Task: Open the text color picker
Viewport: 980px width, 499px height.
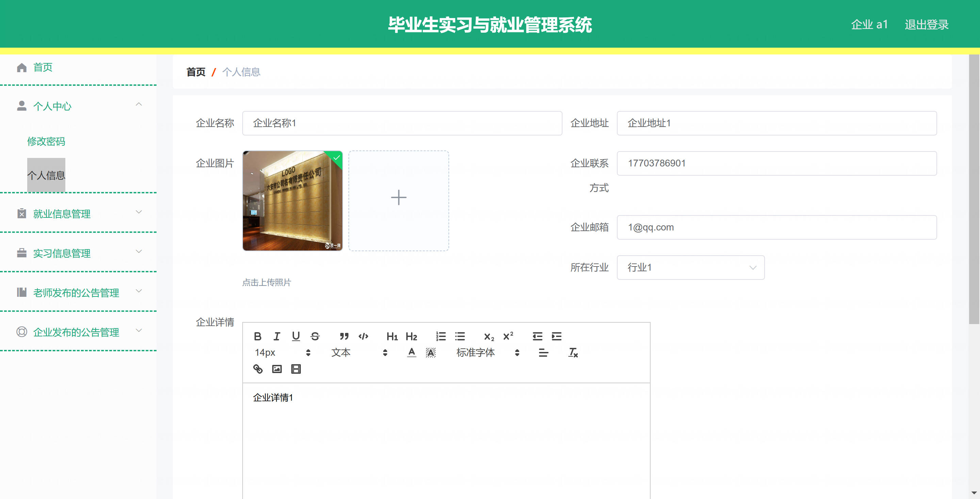Action: click(411, 352)
